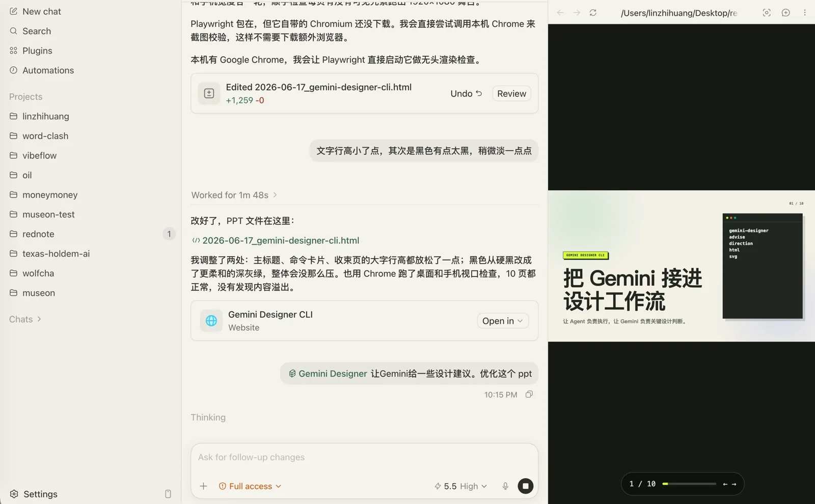Expand the Chats section
The image size is (815, 504).
coord(25,319)
